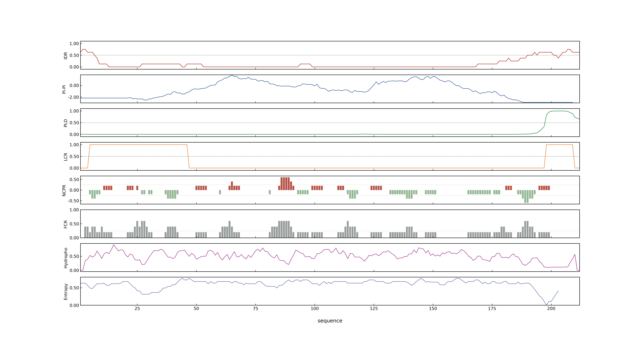Click the Hydropho peak near position 15
Screen dimensions: 644x343
(114, 245)
